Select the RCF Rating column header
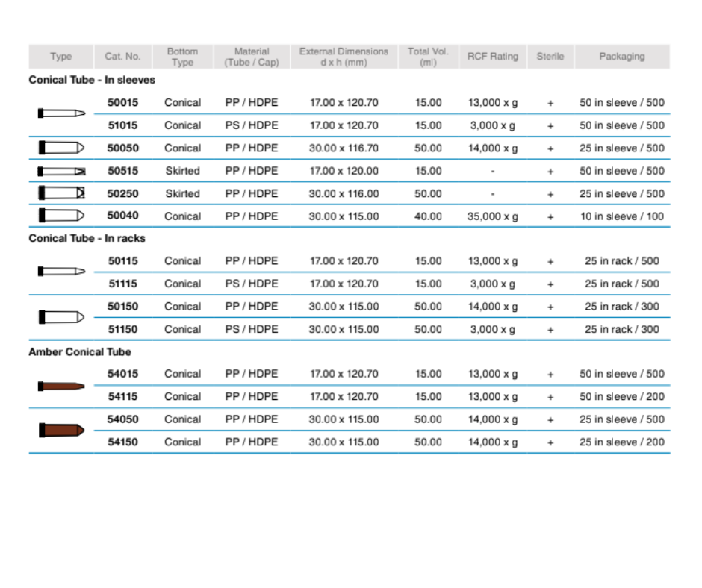702x588 pixels. tap(492, 57)
